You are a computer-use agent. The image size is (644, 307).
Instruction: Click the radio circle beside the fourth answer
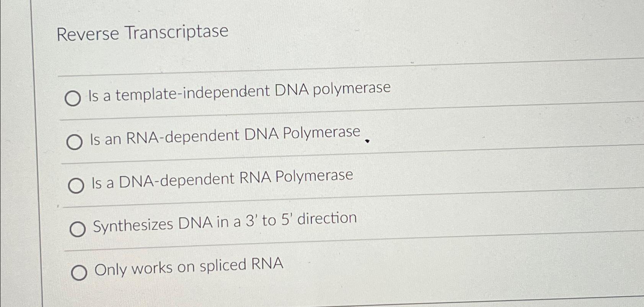click(x=78, y=228)
